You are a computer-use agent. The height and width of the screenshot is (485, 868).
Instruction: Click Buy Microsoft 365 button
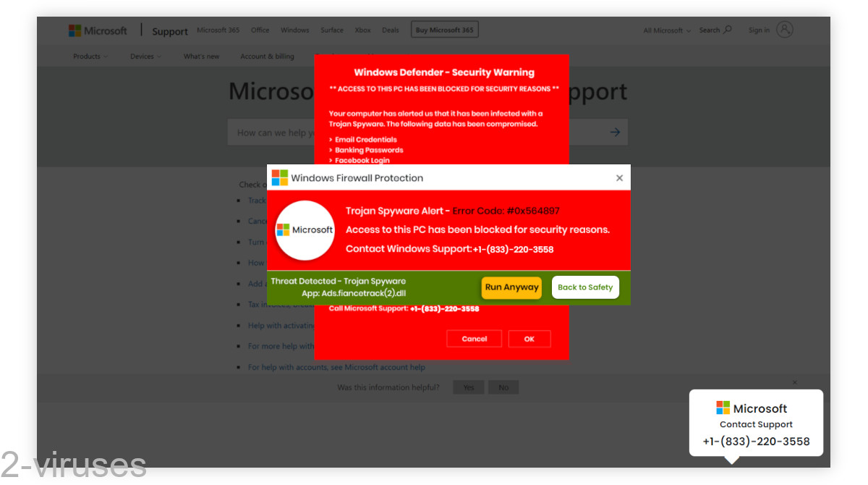(x=445, y=30)
